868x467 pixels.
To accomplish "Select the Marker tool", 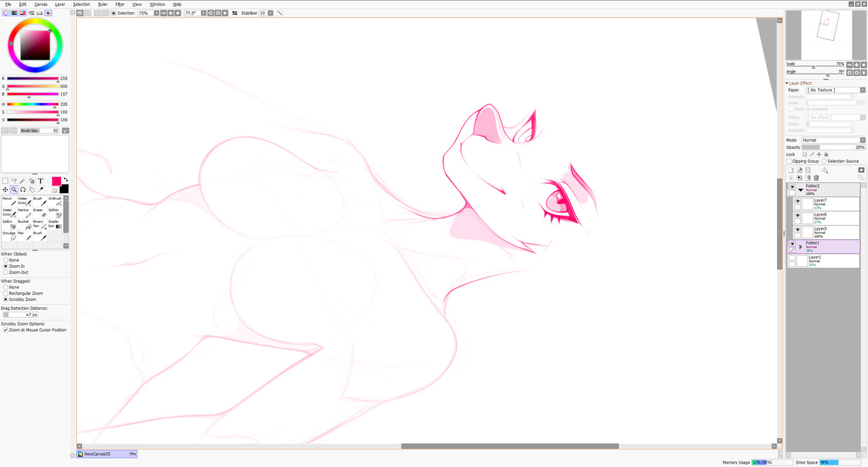I will [x=24, y=212].
